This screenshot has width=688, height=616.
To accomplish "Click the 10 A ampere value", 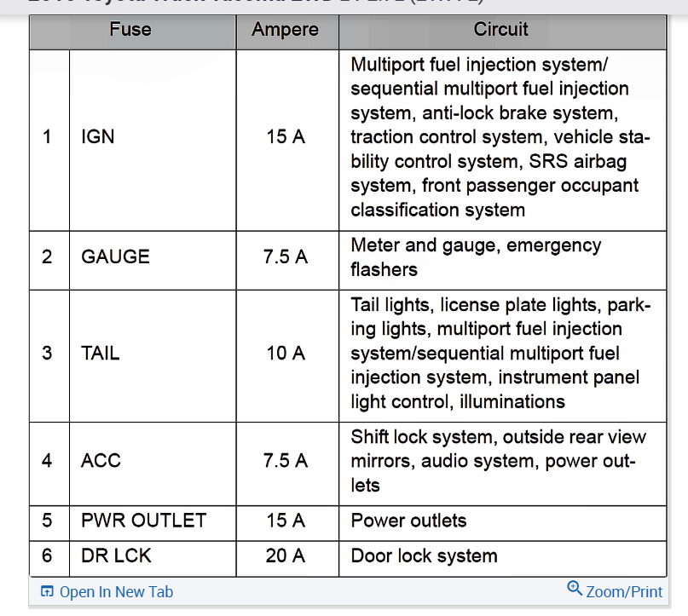I will coord(286,353).
